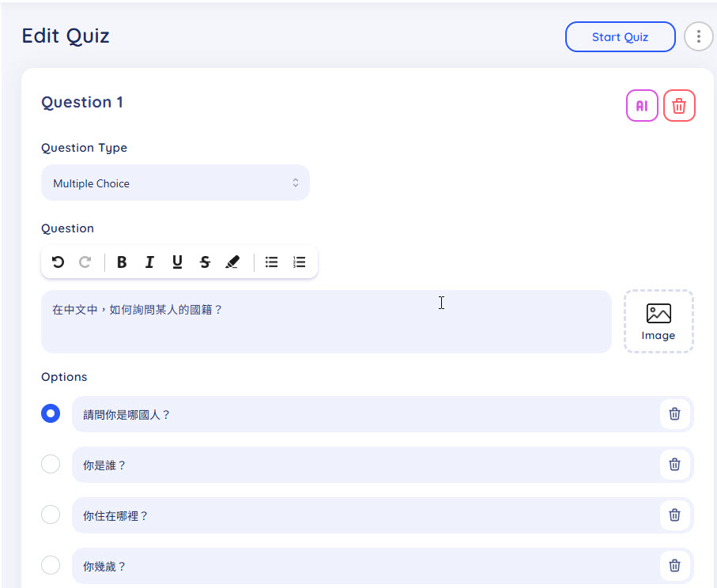
Task: Delete the option 你是誰？
Action: (674, 465)
